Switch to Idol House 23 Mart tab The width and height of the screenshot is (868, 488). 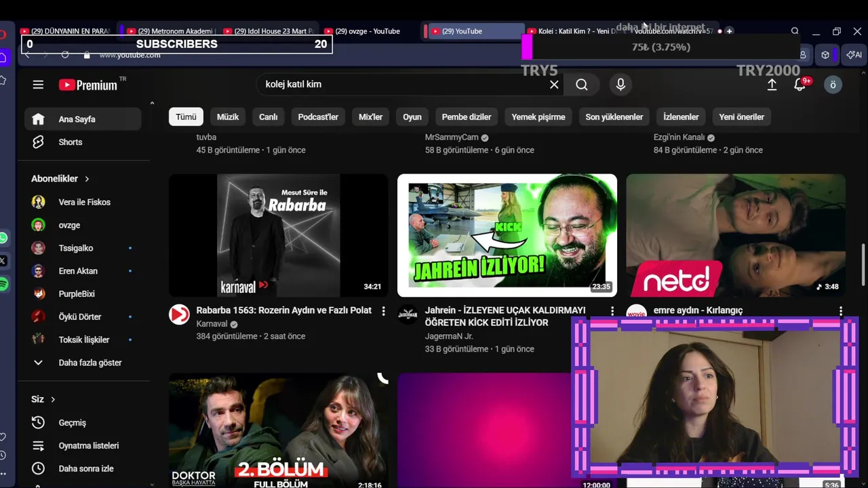269,31
